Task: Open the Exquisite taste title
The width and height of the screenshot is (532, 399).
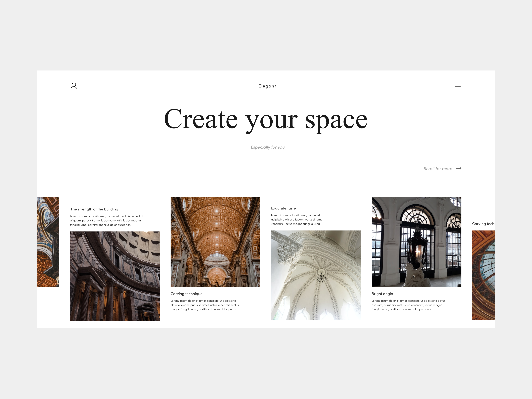Action: (283, 208)
